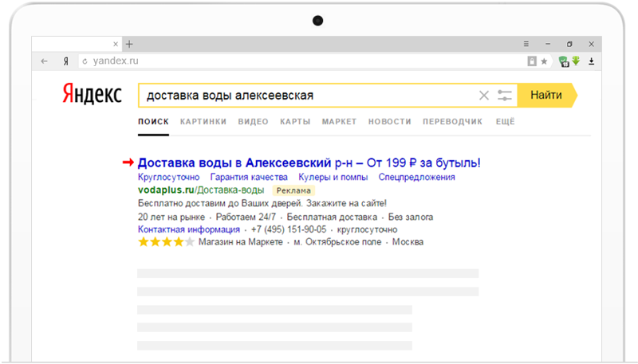This screenshot has height=364, width=638.
Task: Click the address bar with yandex.ru
Action: 301,61
